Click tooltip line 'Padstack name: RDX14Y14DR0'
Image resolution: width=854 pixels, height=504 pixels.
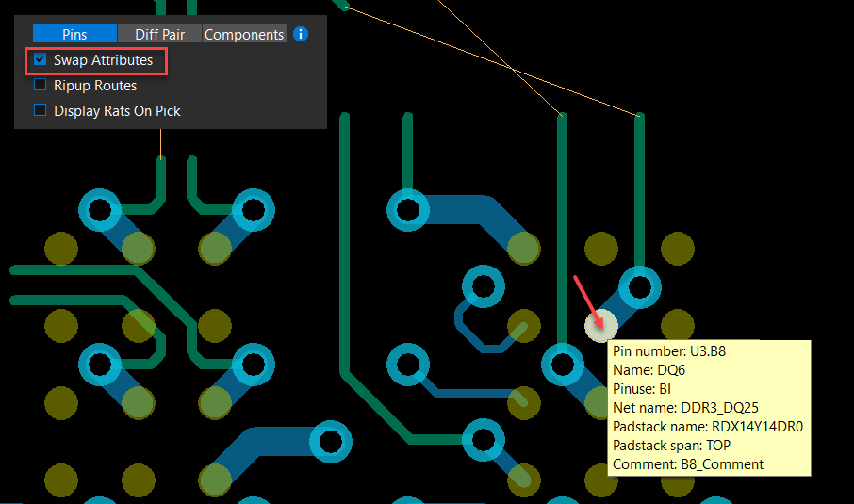708,426
